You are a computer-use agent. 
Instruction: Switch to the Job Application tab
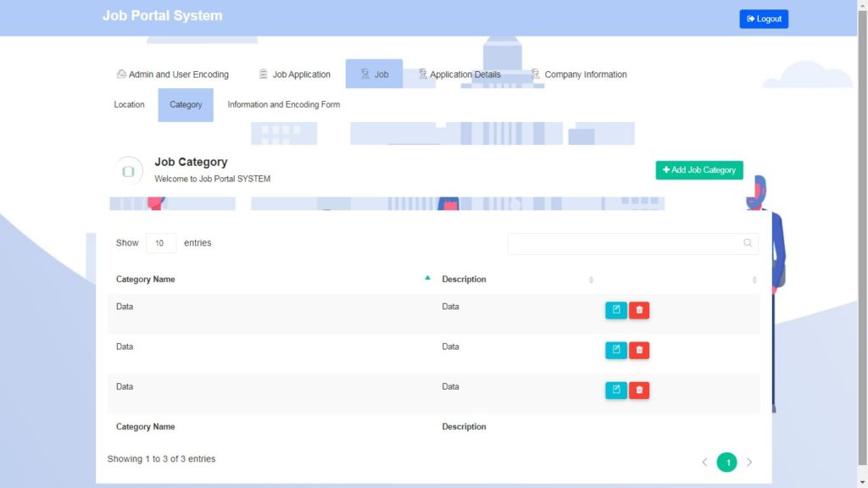[x=294, y=74]
